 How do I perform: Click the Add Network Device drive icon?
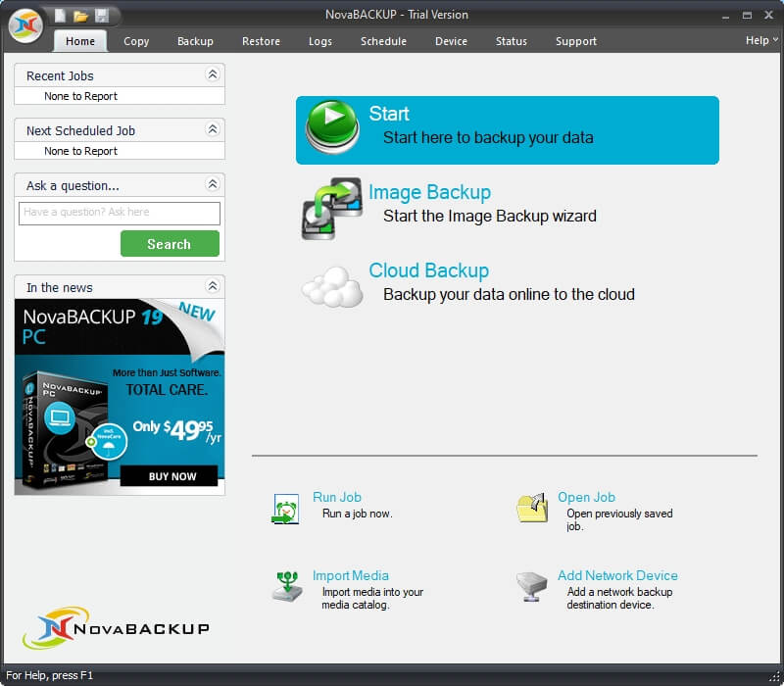coord(531,586)
